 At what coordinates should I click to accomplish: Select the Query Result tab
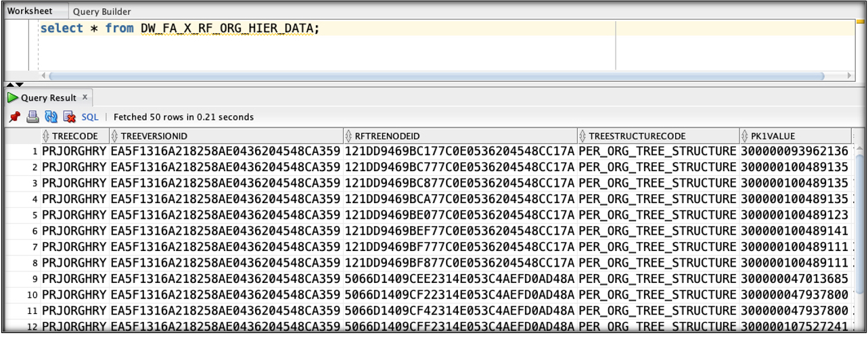[x=49, y=98]
